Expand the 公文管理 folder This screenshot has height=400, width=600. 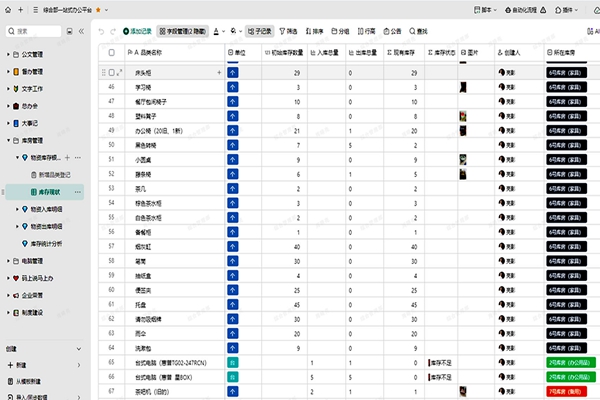10,55
